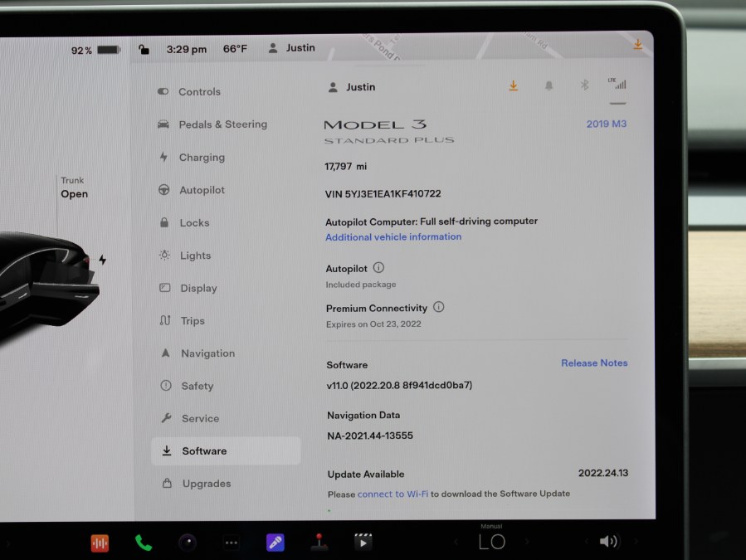Increase volume with right arrow
The height and width of the screenshot is (560, 746).
click(636, 541)
